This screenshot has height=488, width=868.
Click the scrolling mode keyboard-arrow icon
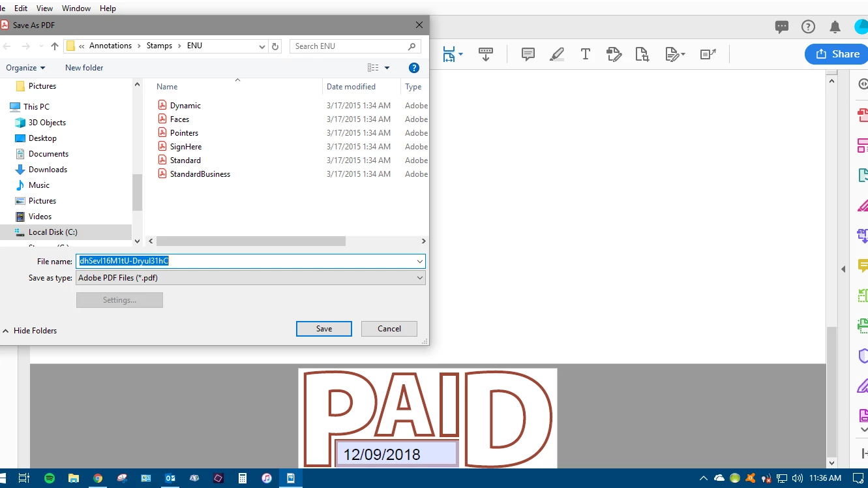(x=485, y=54)
